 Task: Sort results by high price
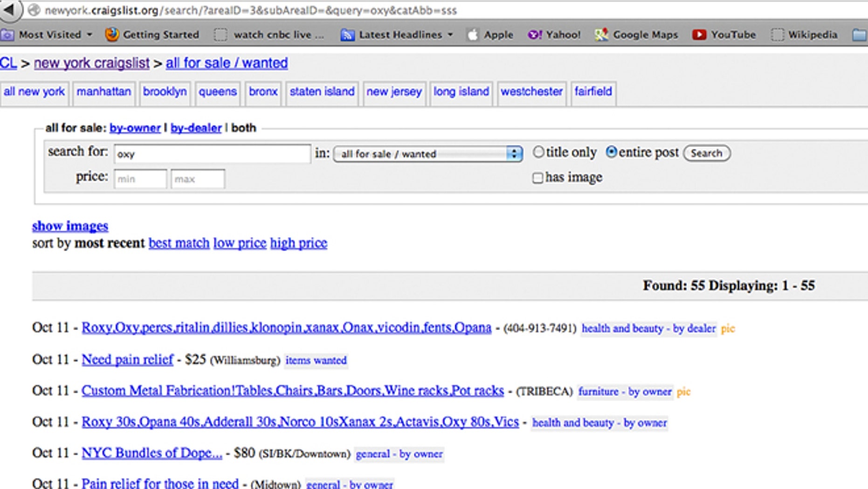click(x=299, y=243)
